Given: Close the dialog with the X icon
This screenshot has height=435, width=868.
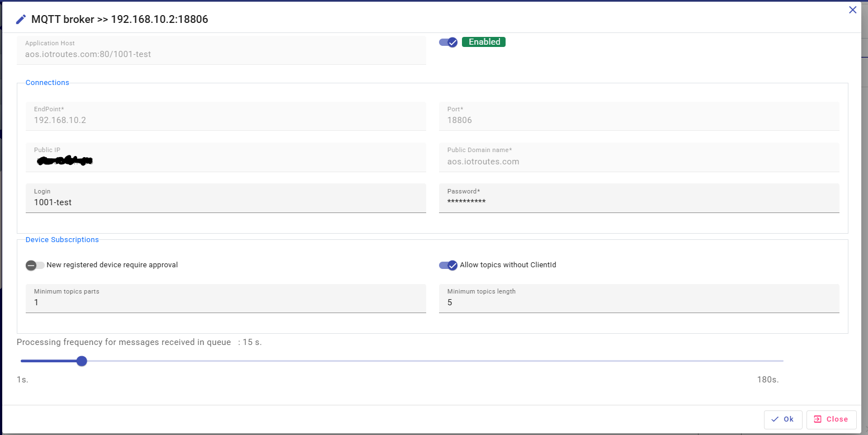Looking at the screenshot, I should (x=852, y=10).
